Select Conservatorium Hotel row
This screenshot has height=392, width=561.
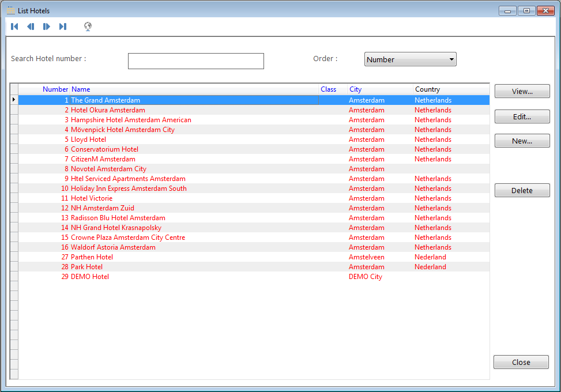coord(254,149)
